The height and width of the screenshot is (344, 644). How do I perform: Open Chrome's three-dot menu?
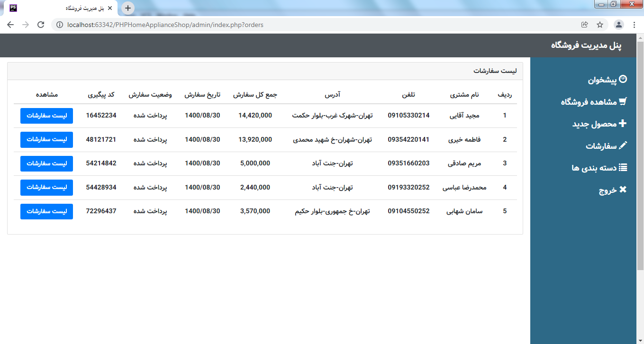(x=634, y=25)
